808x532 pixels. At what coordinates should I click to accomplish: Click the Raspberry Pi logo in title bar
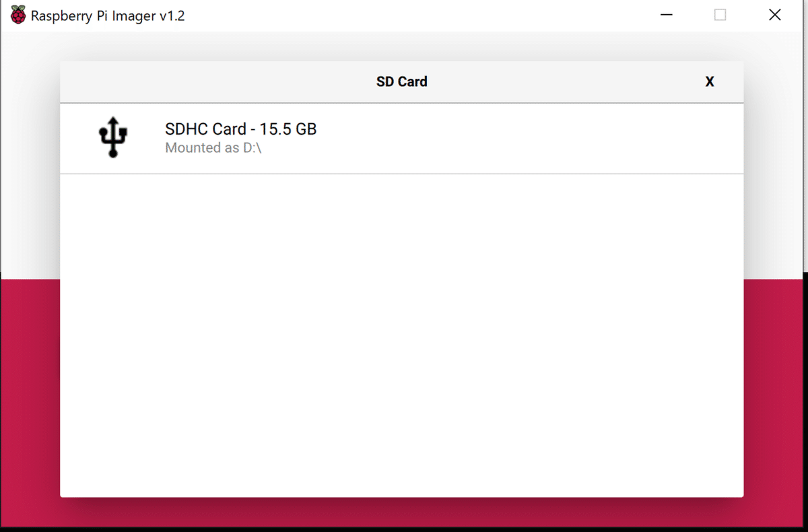19,15
